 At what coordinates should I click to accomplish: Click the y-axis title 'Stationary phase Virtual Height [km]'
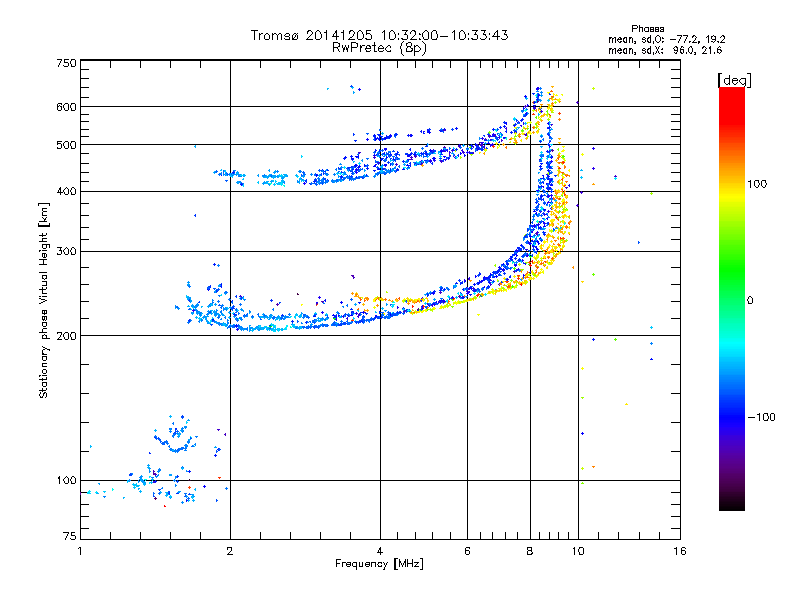(43, 300)
